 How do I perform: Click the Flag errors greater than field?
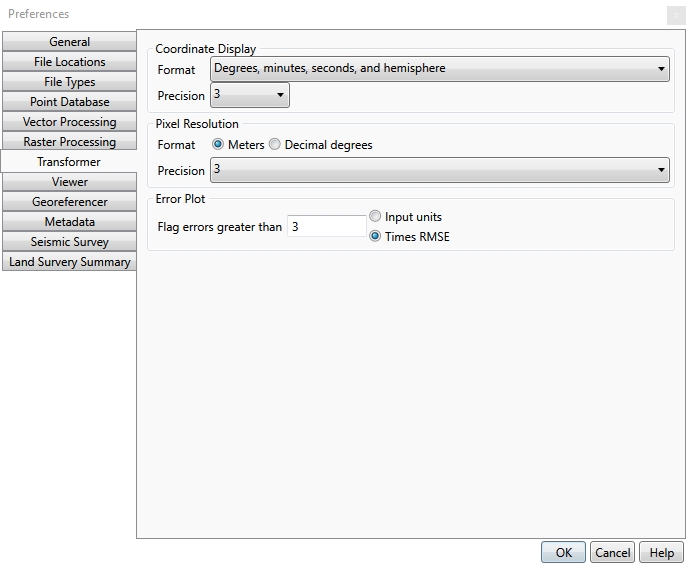pyautogui.click(x=326, y=227)
